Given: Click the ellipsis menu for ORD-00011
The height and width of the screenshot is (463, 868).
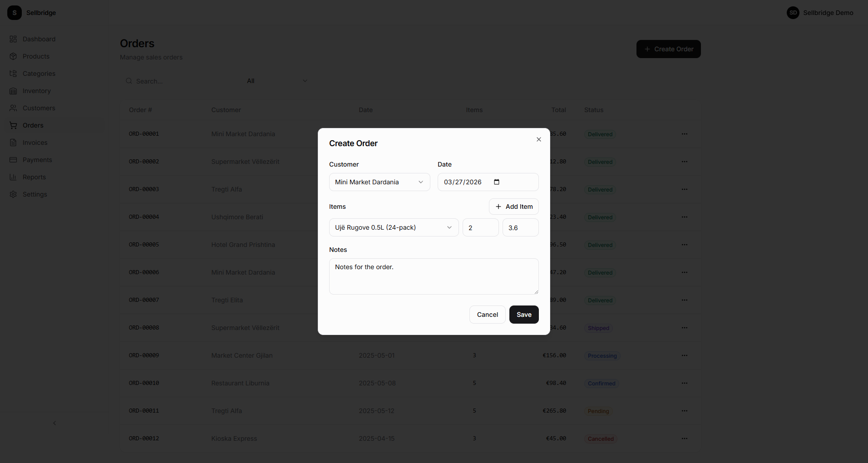Looking at the screenshot, I should click(x=685, y=410).
